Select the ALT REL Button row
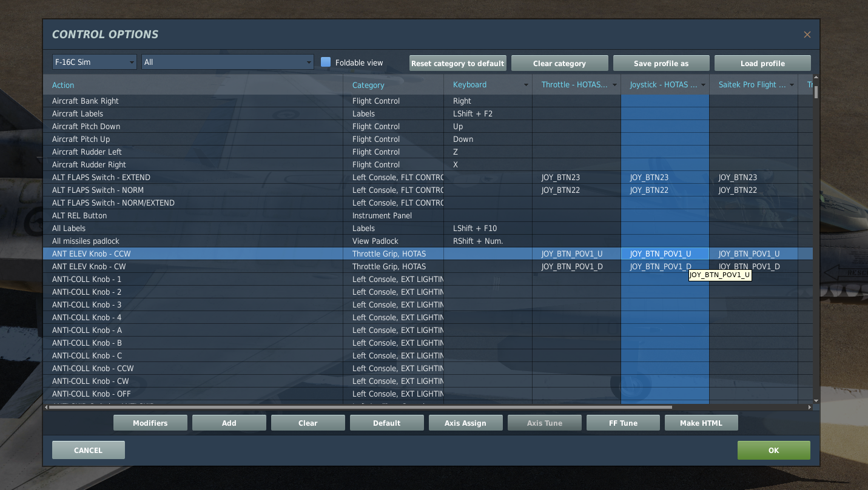868x490 pixels. 428,215
